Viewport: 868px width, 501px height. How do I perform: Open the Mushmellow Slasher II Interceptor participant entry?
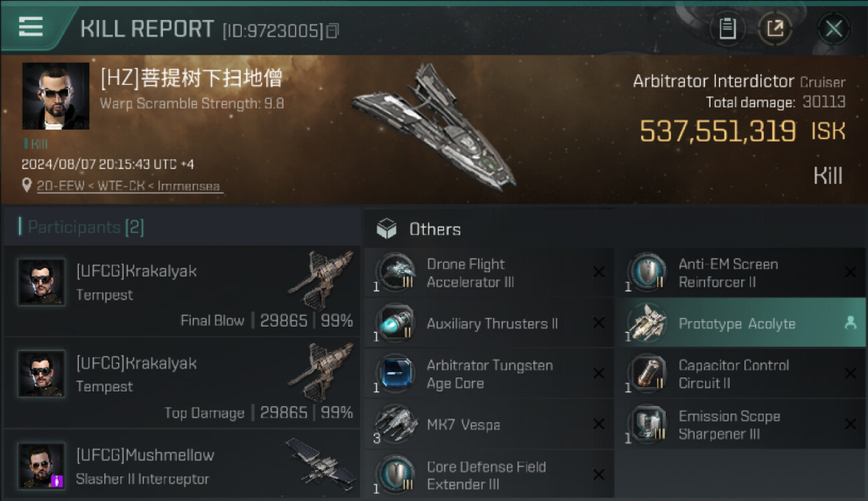point(180,466)
